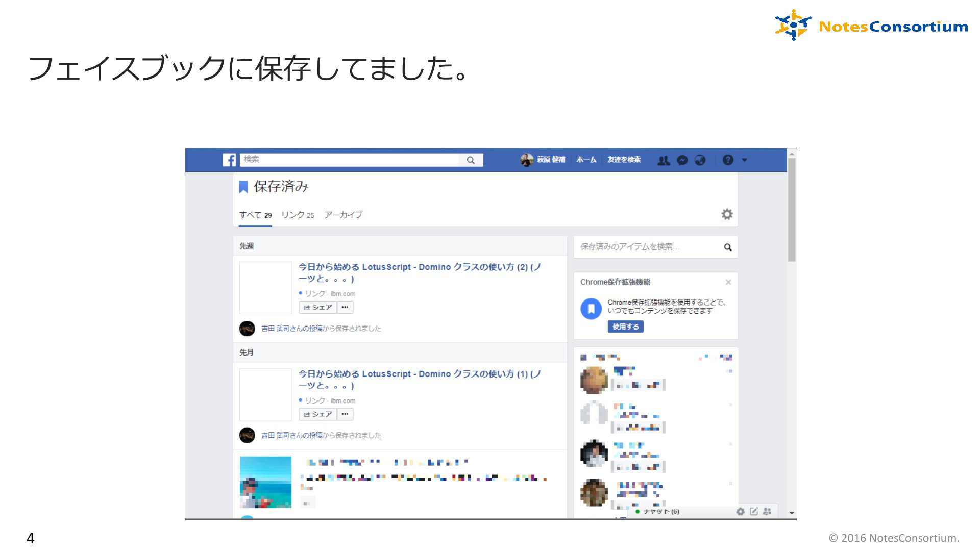
Task: Click the 保存済みのアイテムを検索 input field
Action: (x=648, y=247)
